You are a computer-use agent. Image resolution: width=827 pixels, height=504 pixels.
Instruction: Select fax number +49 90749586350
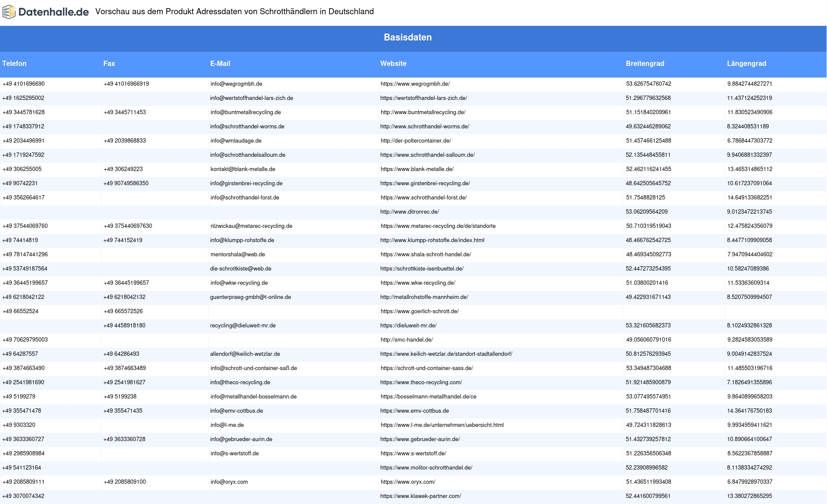coord(126,184)
